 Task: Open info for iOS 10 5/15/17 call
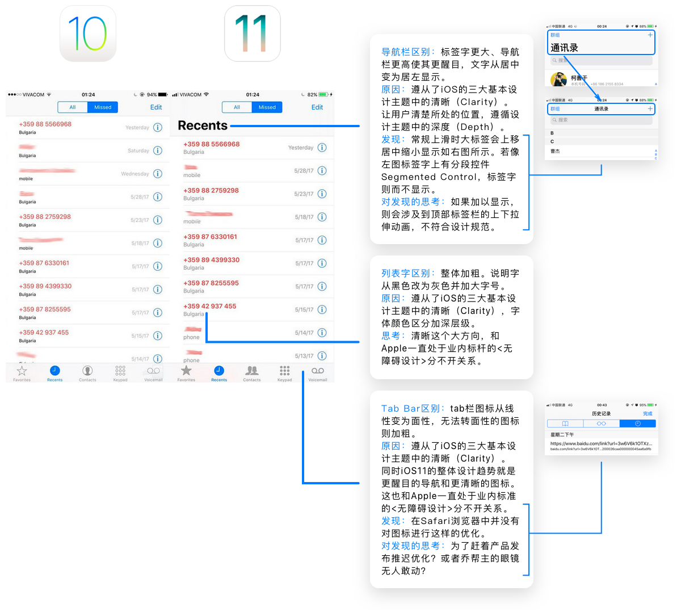click(158, 336)
